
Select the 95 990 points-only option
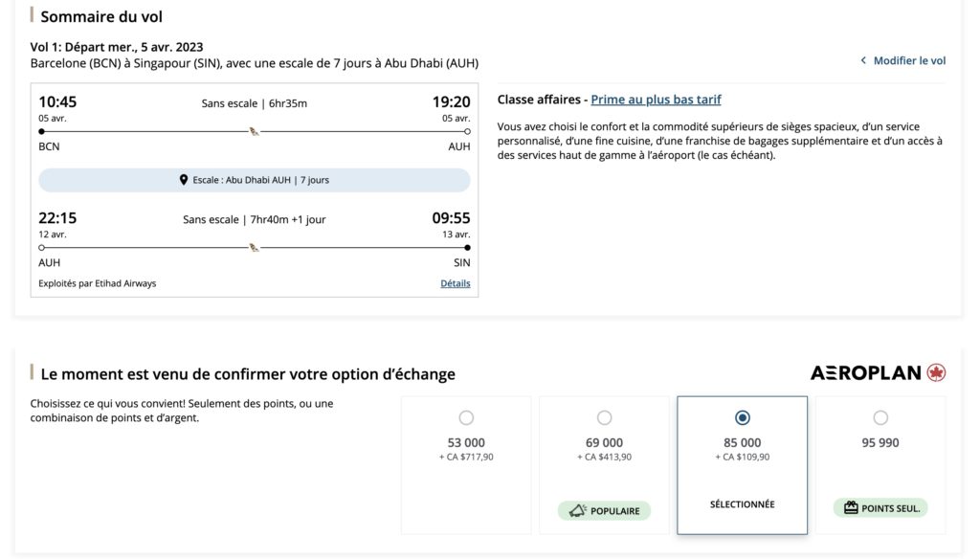pyautogui.click(x=880, y=417)
